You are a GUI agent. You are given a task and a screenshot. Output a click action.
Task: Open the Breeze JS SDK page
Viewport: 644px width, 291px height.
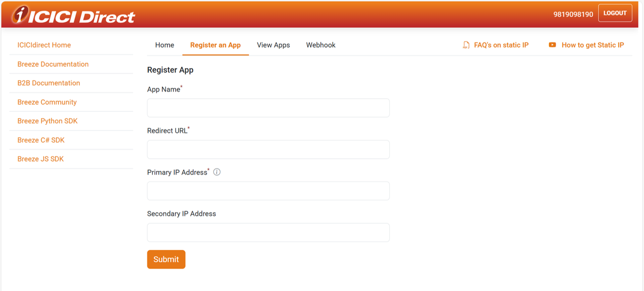40,159
